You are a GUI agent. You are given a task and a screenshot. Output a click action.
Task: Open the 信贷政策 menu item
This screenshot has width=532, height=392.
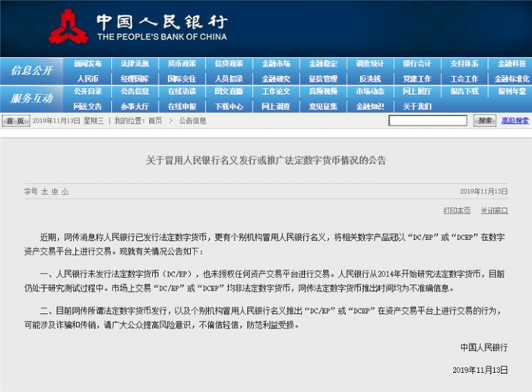[229, 64]
